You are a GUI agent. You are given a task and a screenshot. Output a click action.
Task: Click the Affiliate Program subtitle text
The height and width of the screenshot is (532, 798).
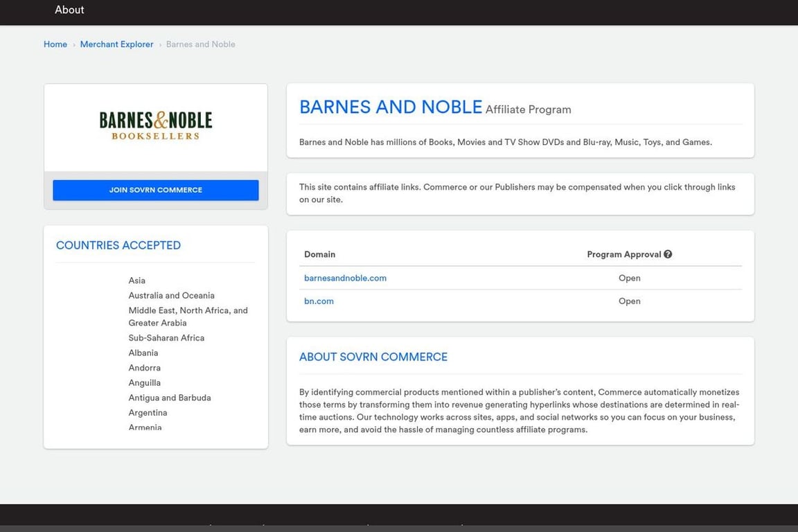pos(529,109)
